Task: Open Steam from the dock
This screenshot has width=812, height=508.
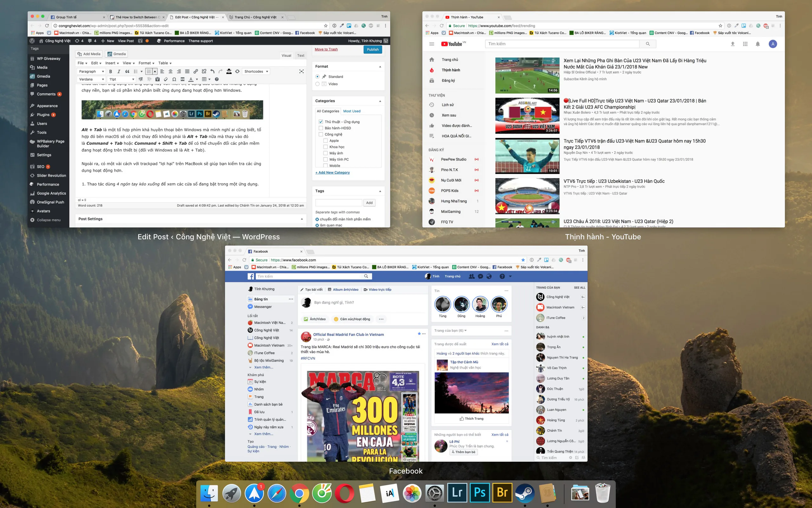Action: click(x=525, y=492)
